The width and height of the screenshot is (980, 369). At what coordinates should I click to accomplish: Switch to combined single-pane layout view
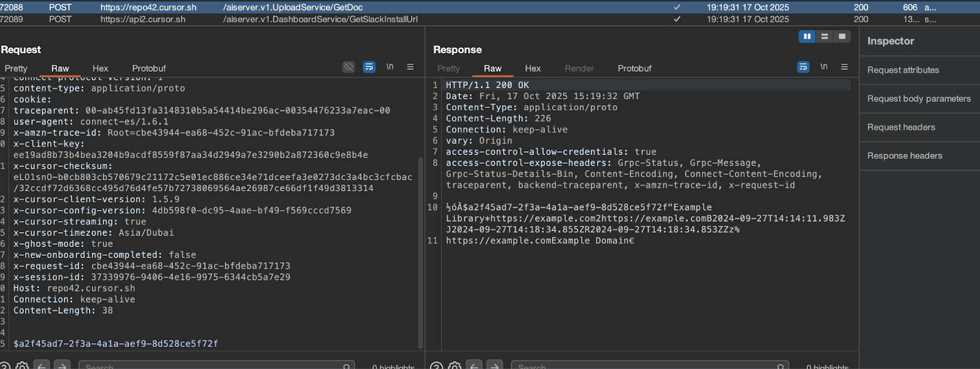842,37
